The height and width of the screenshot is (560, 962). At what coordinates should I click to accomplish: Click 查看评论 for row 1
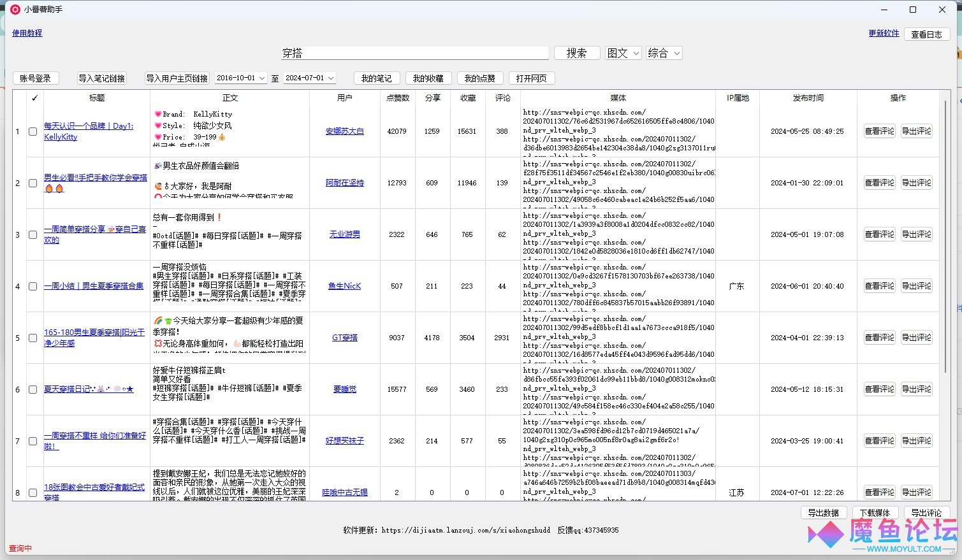(x=880, y=131)
